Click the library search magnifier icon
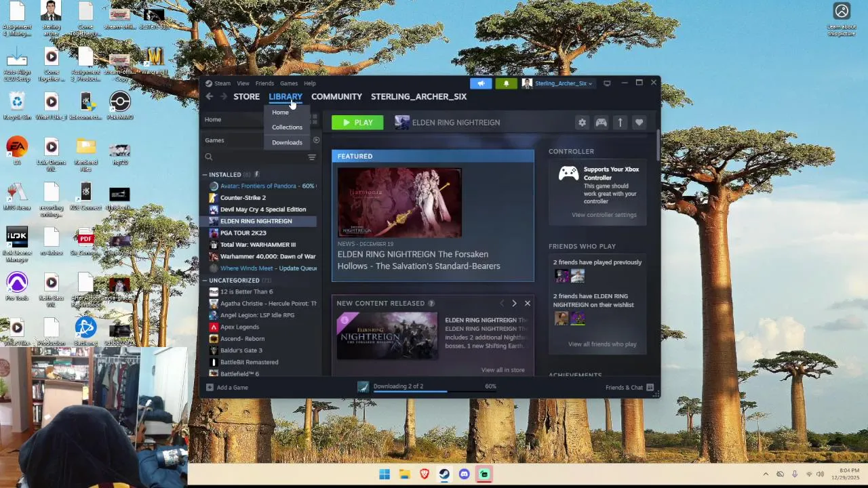The height and width of the screenshot is (488, 868). 209,157
